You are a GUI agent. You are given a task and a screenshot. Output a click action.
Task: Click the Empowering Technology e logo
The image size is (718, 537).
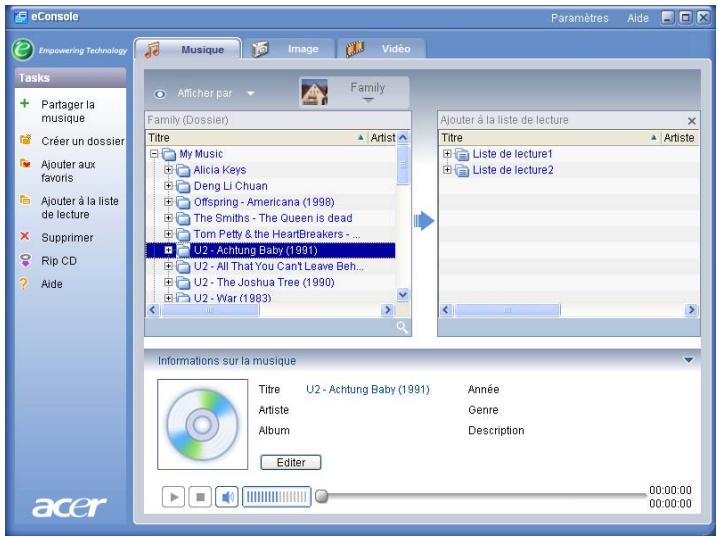[x=22, y=49]
